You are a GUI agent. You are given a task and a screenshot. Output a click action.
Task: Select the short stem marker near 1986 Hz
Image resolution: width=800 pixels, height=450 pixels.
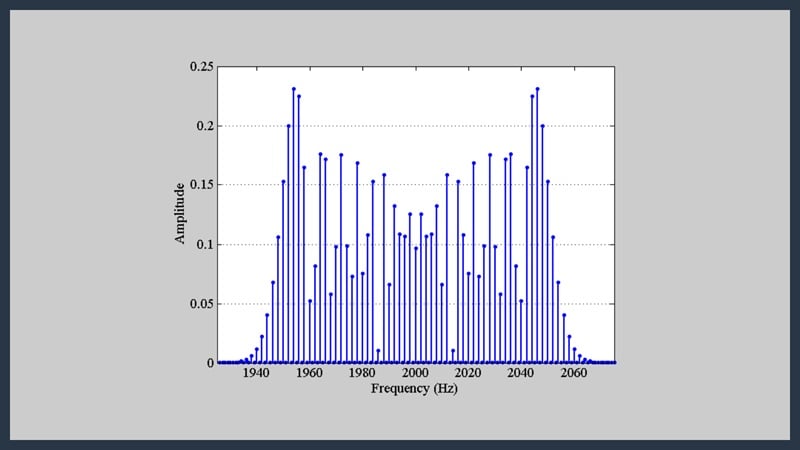(x=378, y=351)
